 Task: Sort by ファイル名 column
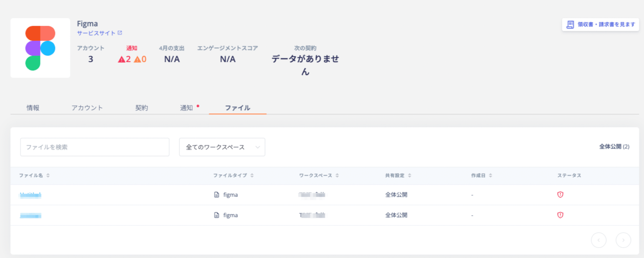click(x=35, y=176)
